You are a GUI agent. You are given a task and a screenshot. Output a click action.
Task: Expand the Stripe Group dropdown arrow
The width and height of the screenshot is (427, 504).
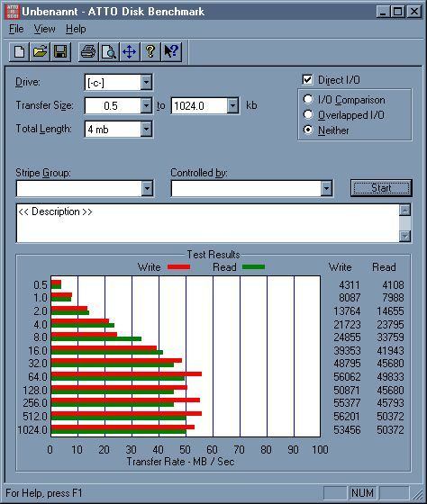coord(147,188)
